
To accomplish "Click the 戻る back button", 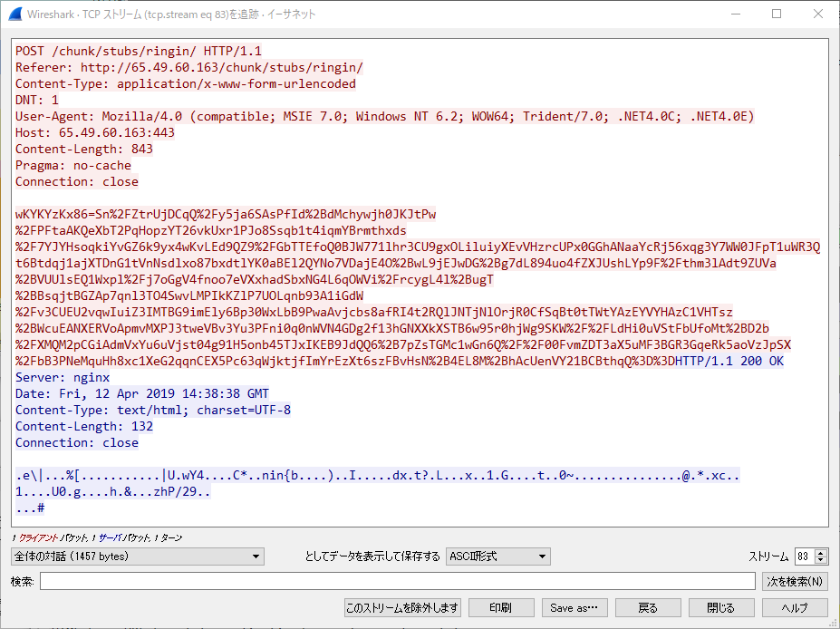I will [648, 608].
